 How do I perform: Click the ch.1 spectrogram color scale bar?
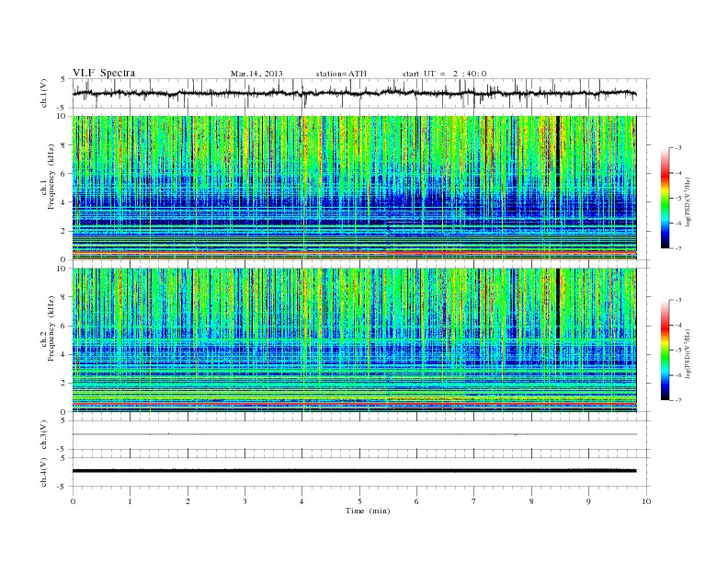[x=665, y=199]
